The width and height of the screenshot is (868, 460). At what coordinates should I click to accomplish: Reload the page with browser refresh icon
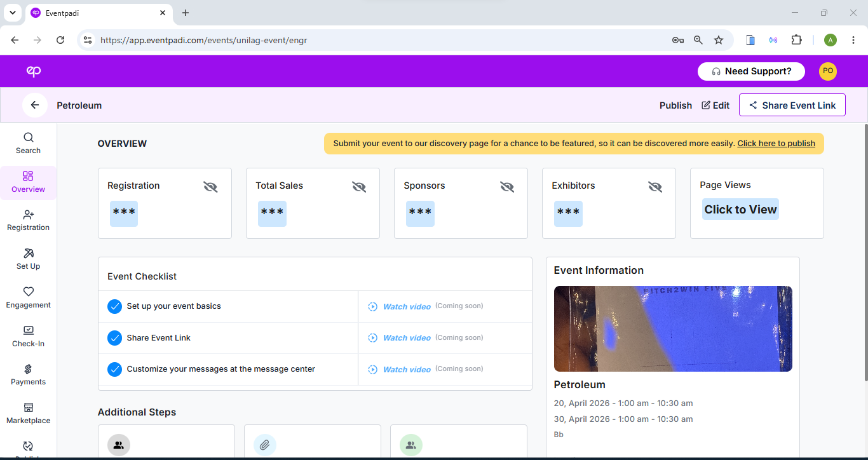click(60, 40)
